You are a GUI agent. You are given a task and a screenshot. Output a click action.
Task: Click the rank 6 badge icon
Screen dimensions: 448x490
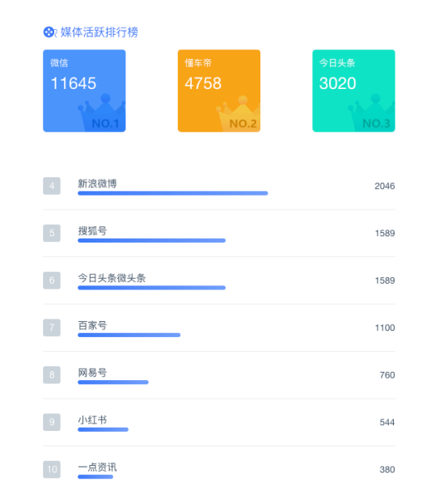tap(52, 281)
